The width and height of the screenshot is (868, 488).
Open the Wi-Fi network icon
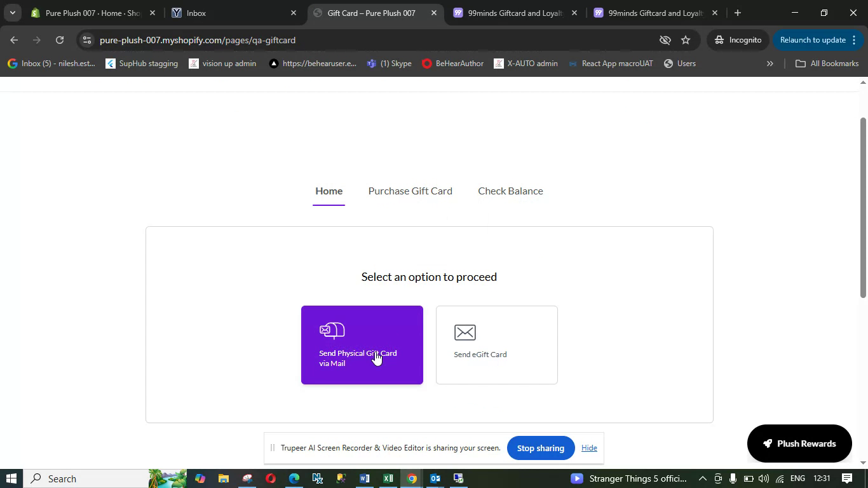779,478
